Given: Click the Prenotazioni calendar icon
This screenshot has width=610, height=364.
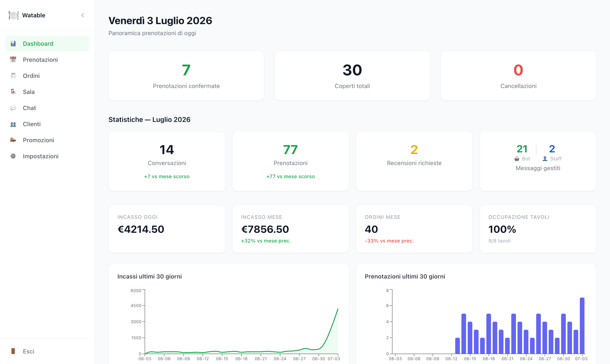Looking at the screenshot, I should click(x=13, y=60).
